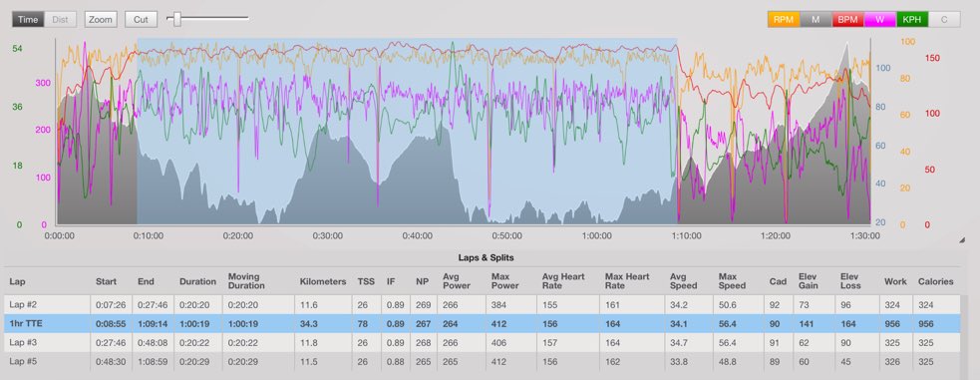Click the 1:20:00 time axis label

[776, 235]
